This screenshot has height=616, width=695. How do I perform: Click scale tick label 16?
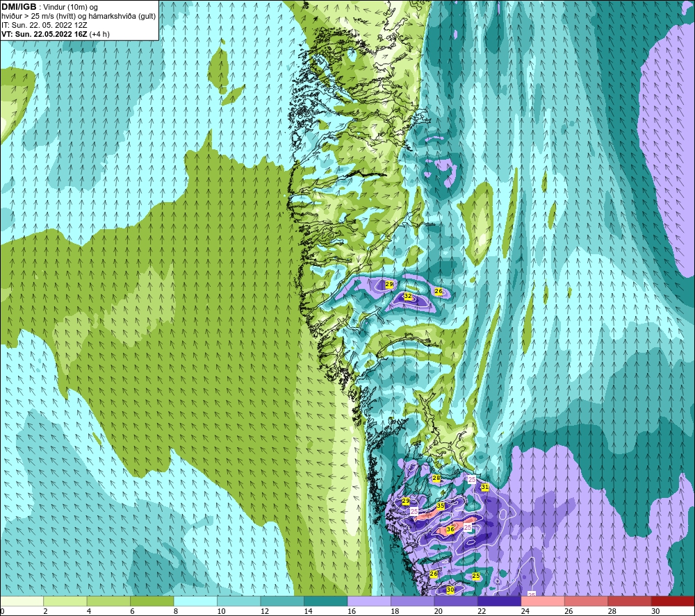coord(352,611)
